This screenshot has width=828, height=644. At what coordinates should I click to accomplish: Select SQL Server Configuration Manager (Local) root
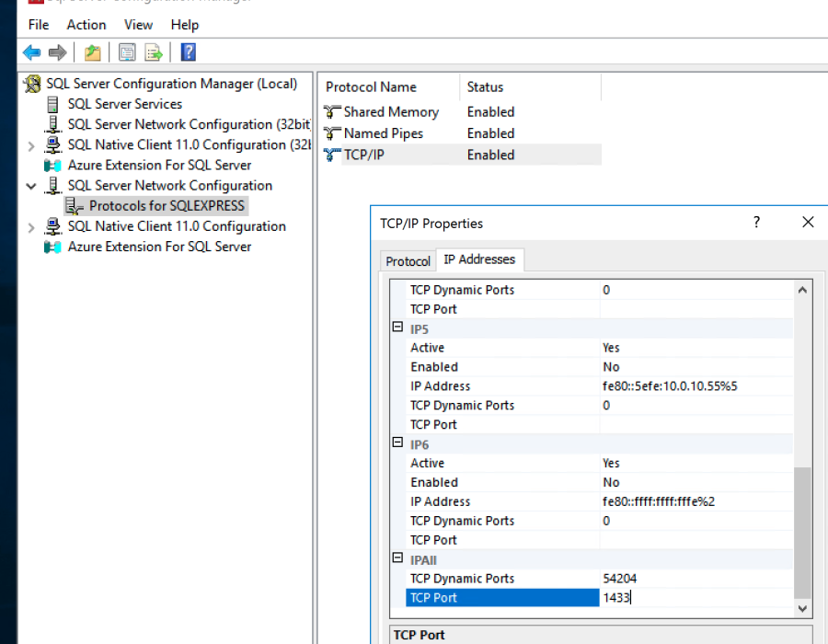pos(172,84)
